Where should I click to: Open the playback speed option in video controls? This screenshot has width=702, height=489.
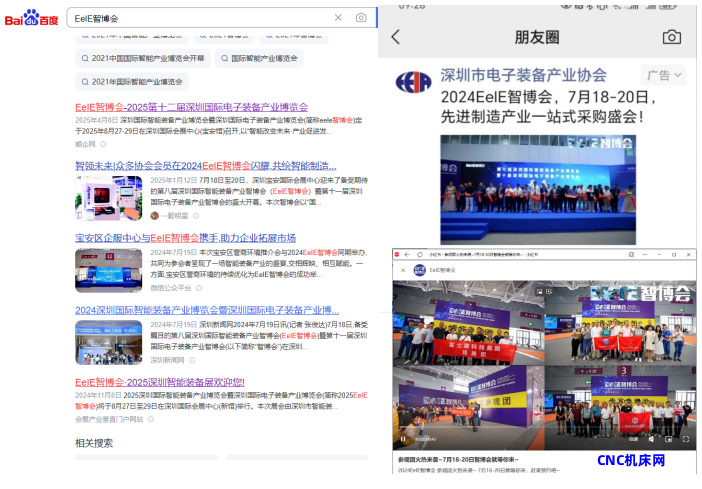click(x=633, y=439)
